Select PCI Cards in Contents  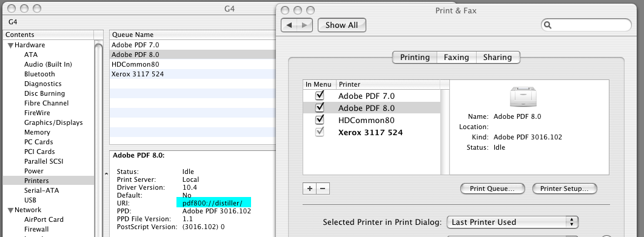[x=39, y=152]
